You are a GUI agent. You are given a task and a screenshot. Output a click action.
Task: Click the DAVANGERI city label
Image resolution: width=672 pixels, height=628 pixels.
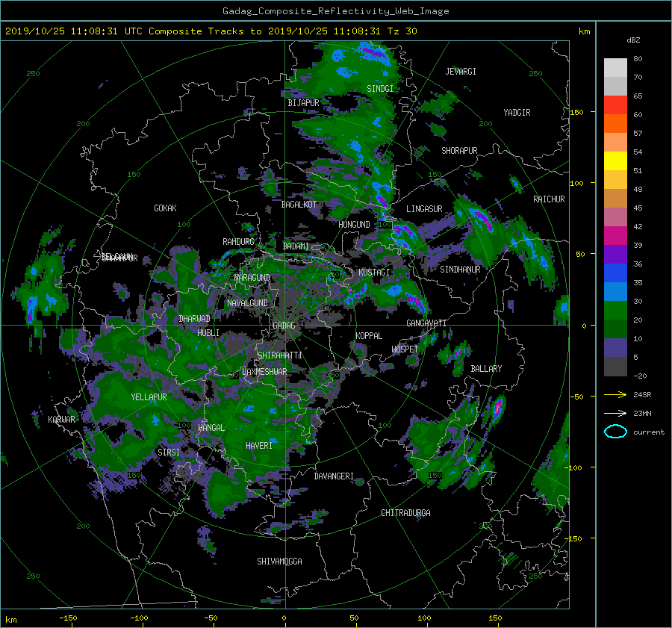pos(334,476)
